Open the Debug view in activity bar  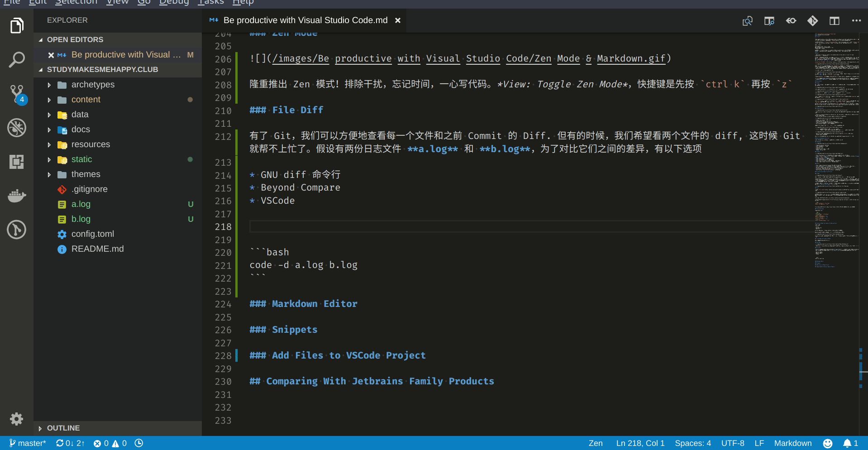coord(17,128)
